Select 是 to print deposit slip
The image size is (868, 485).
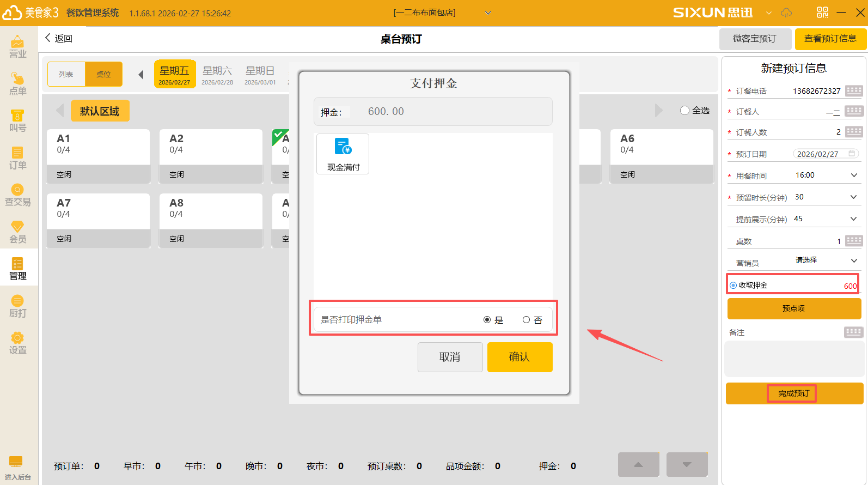(487, 320)
